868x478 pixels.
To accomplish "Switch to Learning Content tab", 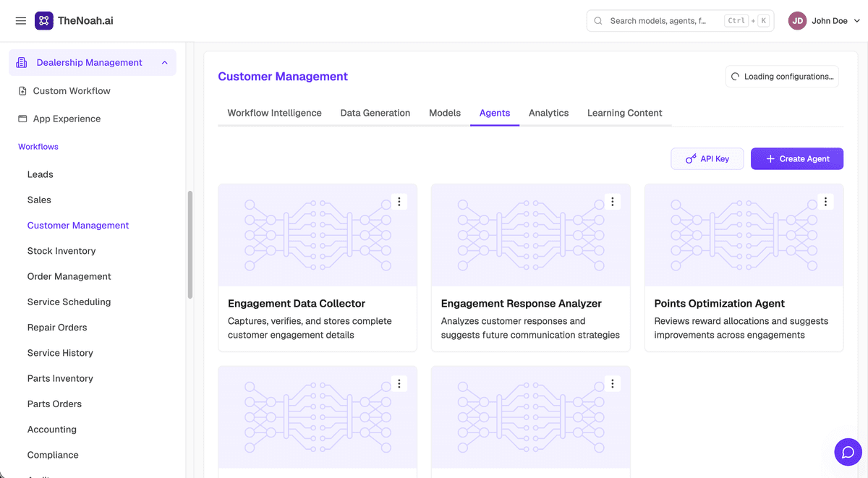I will 625,113.
